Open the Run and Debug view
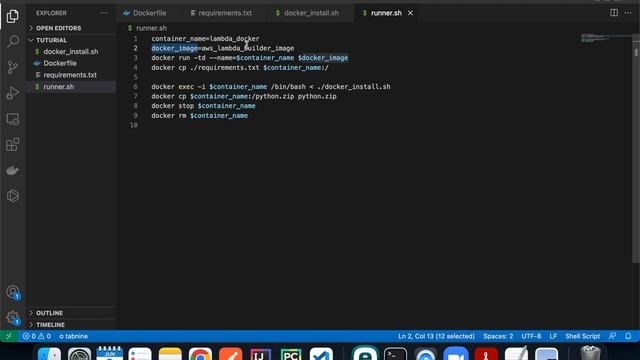 pos(13,93)
